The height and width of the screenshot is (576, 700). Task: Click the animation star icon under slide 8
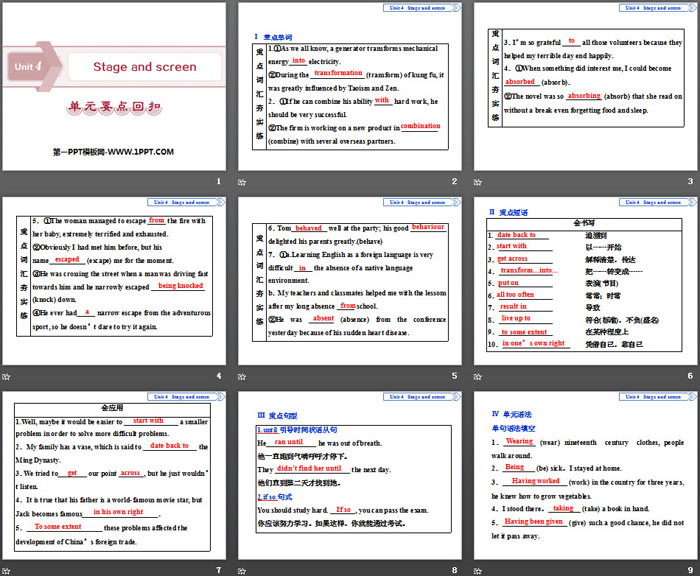[244, 569]
